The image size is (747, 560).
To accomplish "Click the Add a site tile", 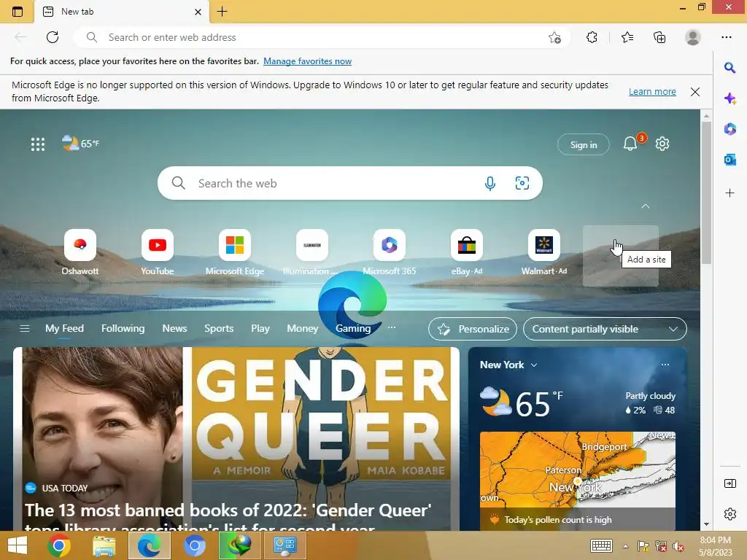I will tap(620, 256).
